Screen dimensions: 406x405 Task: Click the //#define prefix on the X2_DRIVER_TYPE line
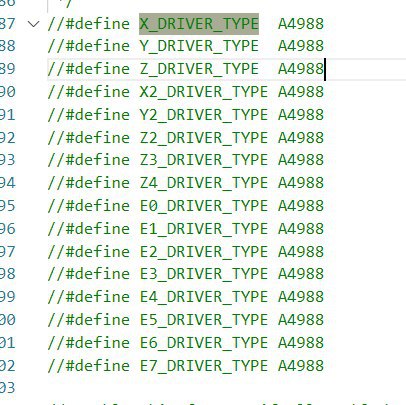coord(89,92)
